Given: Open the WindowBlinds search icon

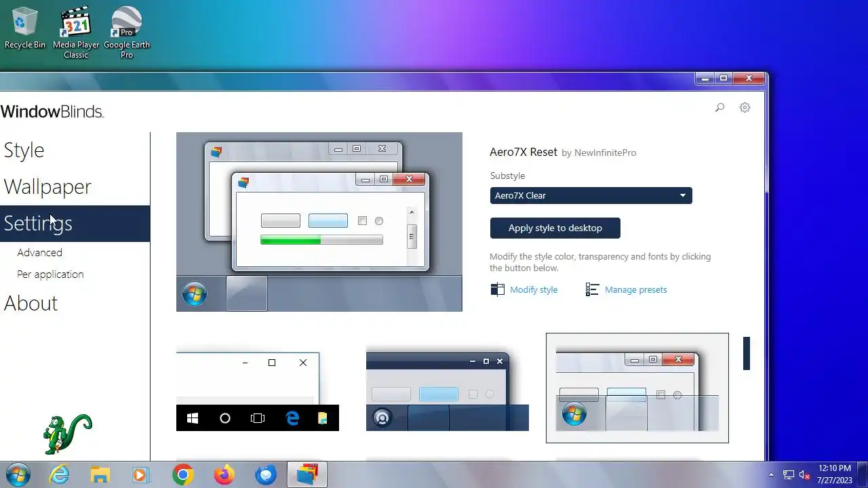Looking at the screenshot, I should click(x=719, y=107).
